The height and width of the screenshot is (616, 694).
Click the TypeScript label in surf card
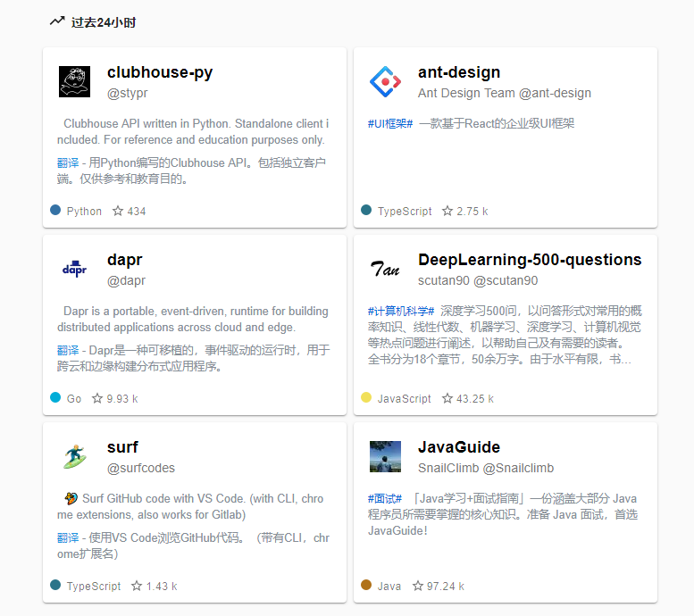point(94,586)
